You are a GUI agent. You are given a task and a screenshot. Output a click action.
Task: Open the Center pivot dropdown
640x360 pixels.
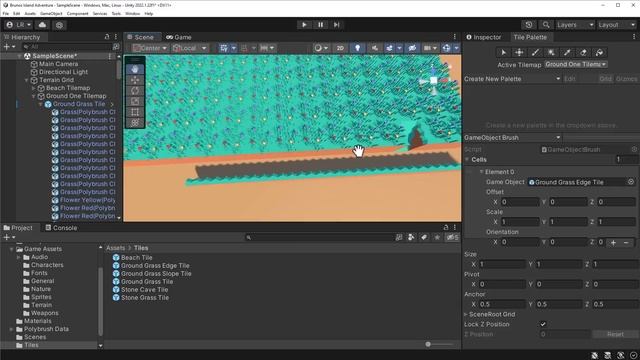pos(150,48)
